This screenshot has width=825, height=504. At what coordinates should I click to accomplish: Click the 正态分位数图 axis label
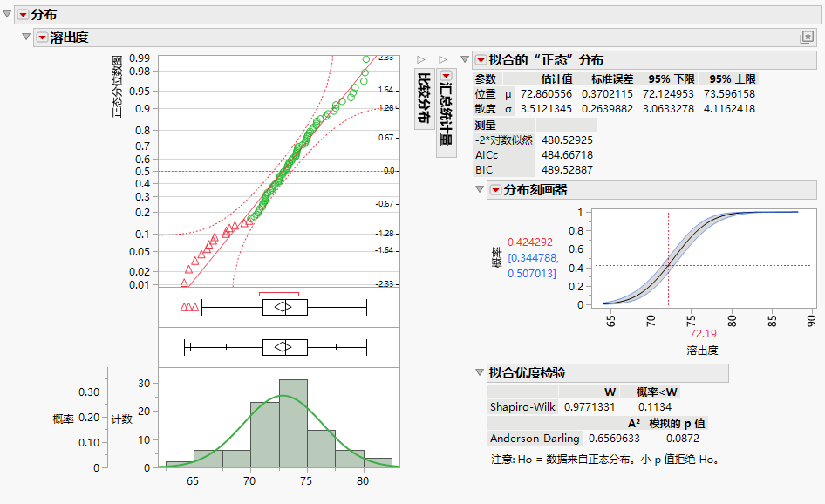click(117, 85)
